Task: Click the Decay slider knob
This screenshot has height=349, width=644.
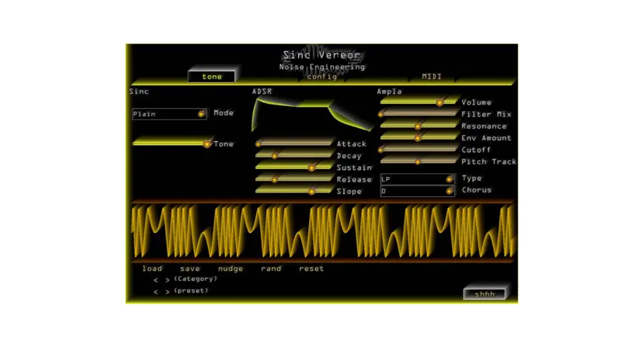Action: [x=275, y=156]
